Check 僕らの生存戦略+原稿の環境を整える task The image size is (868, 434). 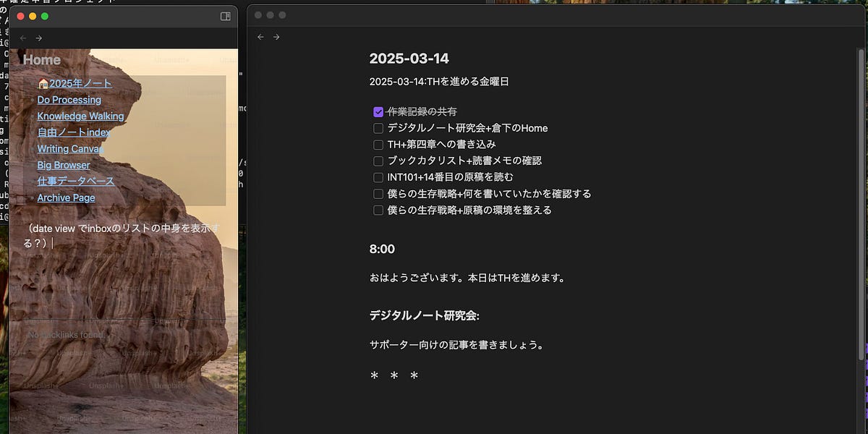tap(378, 210)
